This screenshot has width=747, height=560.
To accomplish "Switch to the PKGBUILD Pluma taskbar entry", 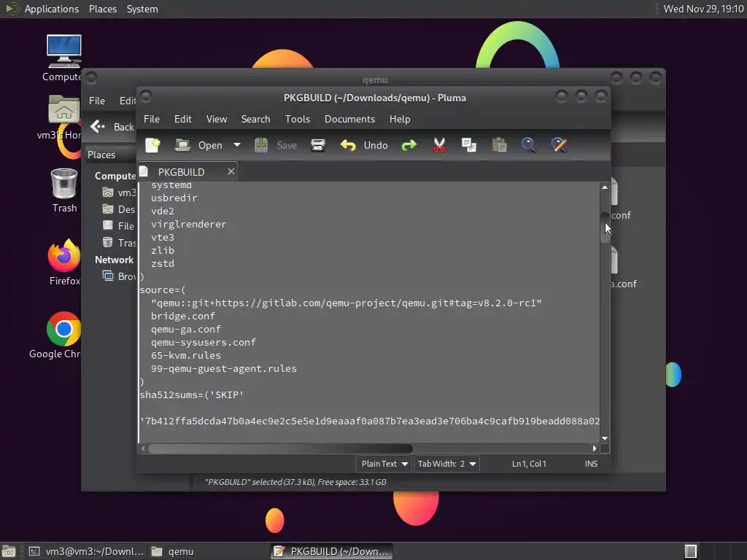I will tap(332, 551).
